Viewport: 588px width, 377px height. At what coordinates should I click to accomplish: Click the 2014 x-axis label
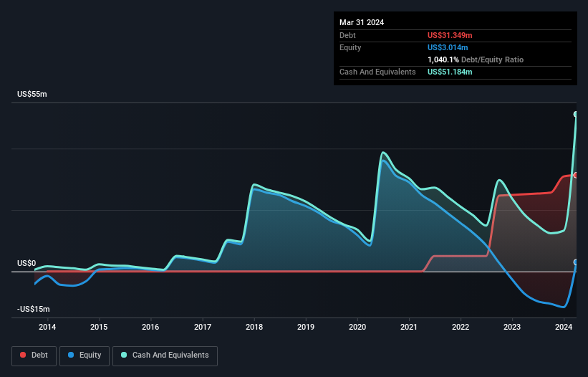coord(47,327)
